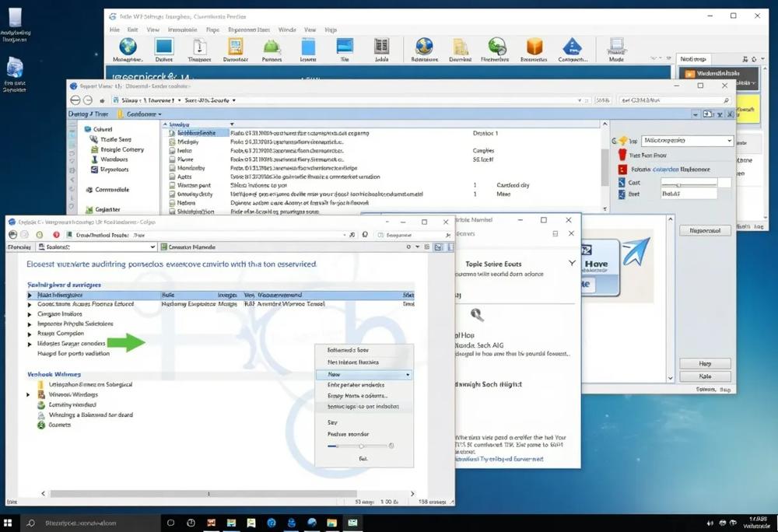The image size is (778, 532).
Task: Expand the 'Cooactaore Acaes' tree row
Action: [30, 304]
